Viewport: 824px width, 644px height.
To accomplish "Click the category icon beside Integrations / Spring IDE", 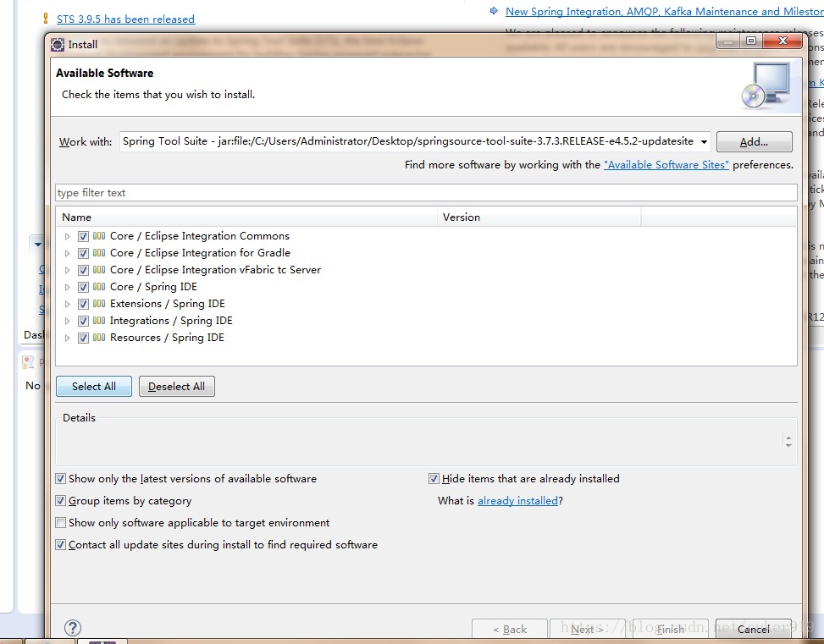I will [x=99, y=321].
